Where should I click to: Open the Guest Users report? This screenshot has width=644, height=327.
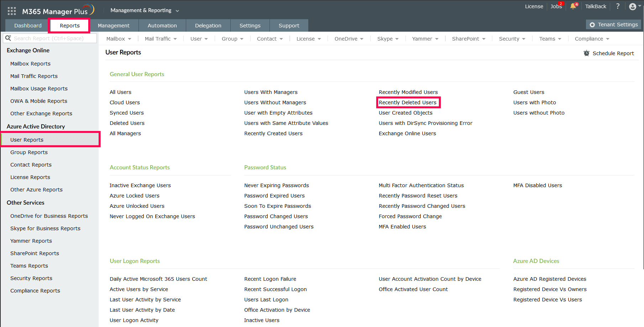tap(529, 92)
